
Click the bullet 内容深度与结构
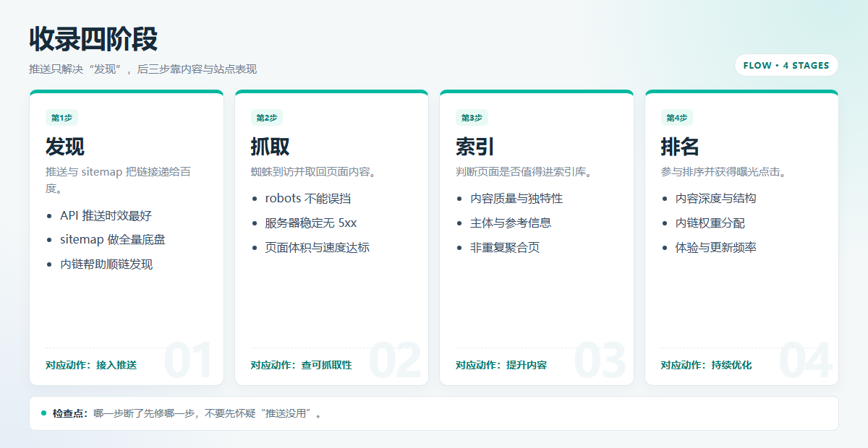[x=716, y=198]
